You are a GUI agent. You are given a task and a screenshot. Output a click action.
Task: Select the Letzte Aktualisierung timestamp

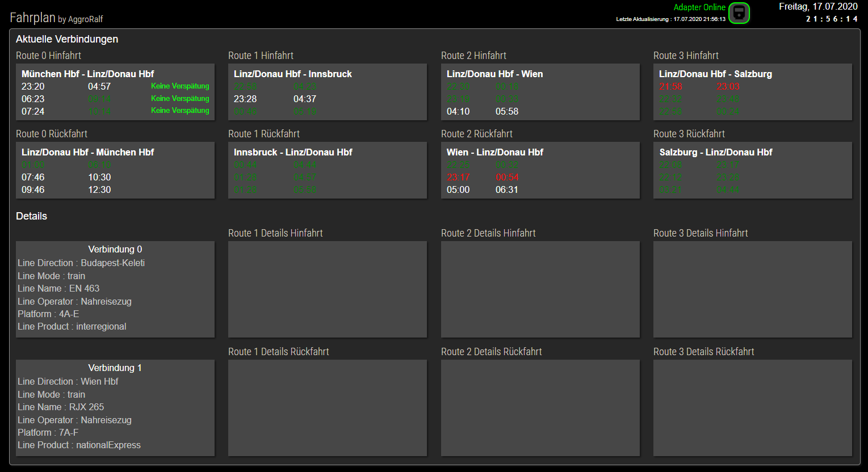(x=671, y=19)
